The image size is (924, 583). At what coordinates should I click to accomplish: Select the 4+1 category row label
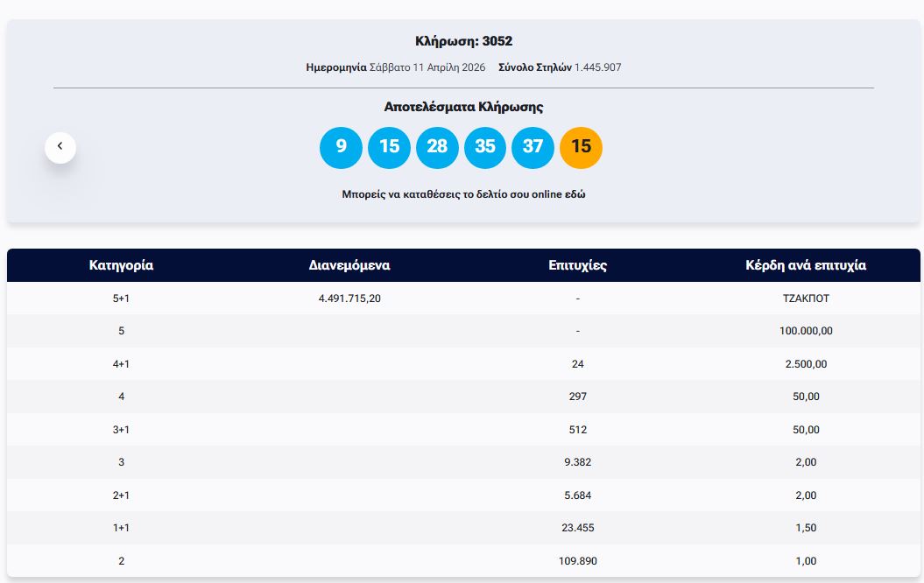click(x=121, y=364)
